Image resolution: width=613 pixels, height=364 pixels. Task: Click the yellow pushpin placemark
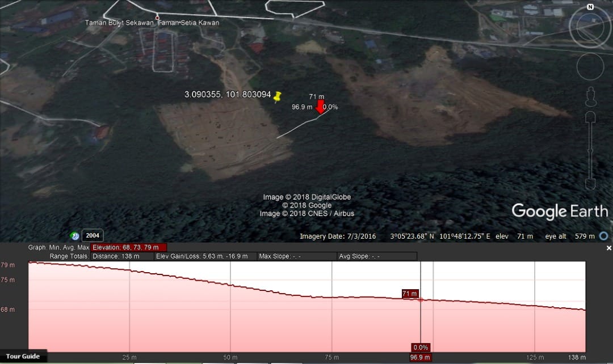277,97
